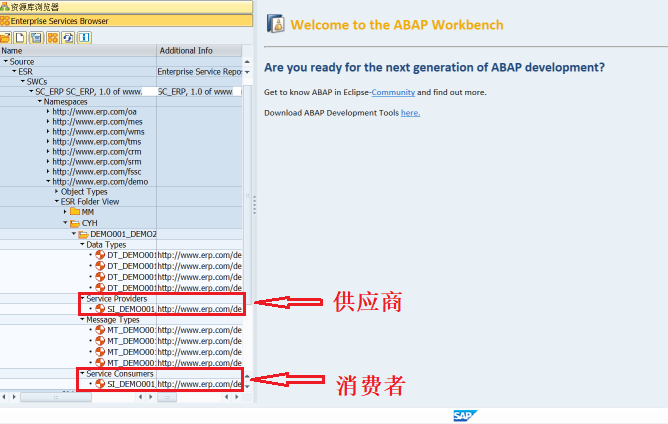Collapse the Data Types node
Viewport: 668px width, 424px height.
[82, 244]
